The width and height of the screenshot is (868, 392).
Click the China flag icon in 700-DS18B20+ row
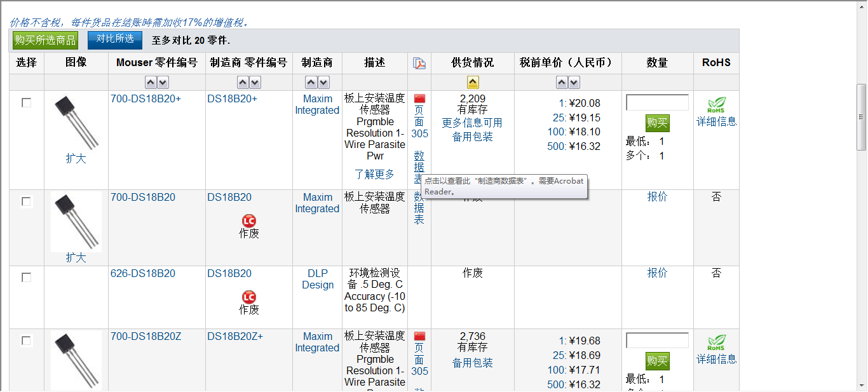click(419, 98)
